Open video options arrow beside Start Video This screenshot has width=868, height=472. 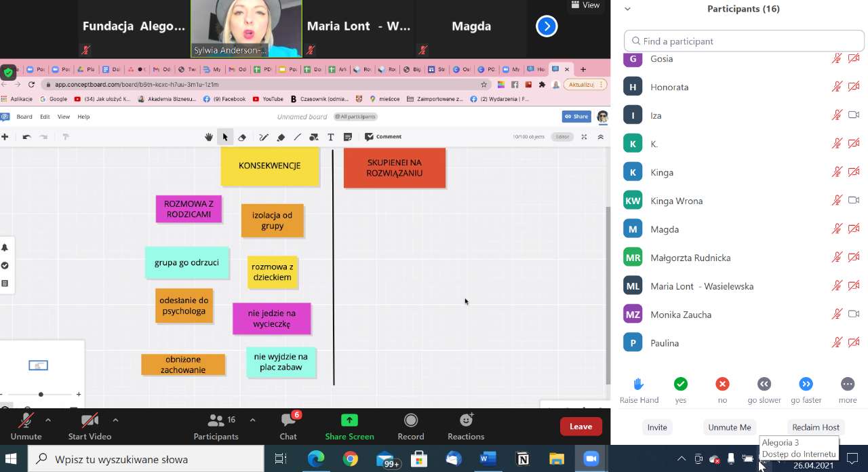[x=115, y=420]
